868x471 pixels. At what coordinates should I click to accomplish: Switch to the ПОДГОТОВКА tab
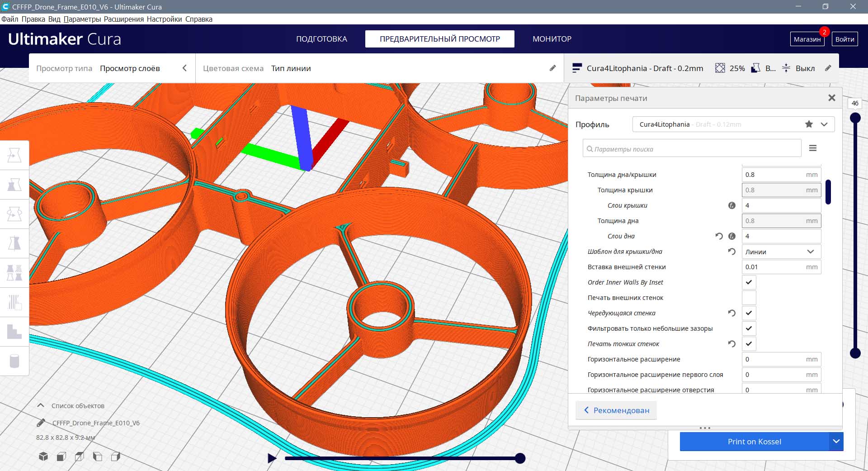[321, 39]
